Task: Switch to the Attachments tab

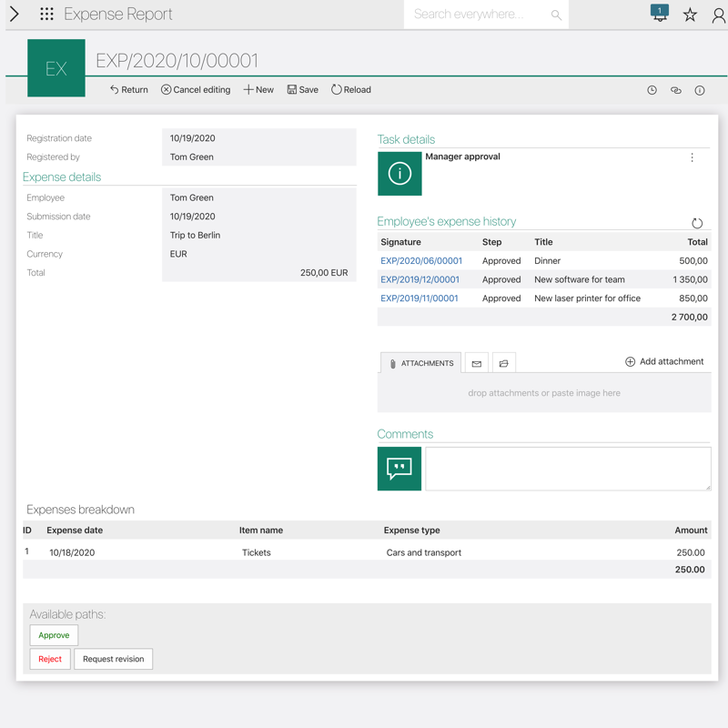Action: pyautogui.click(x=420, y=363)
